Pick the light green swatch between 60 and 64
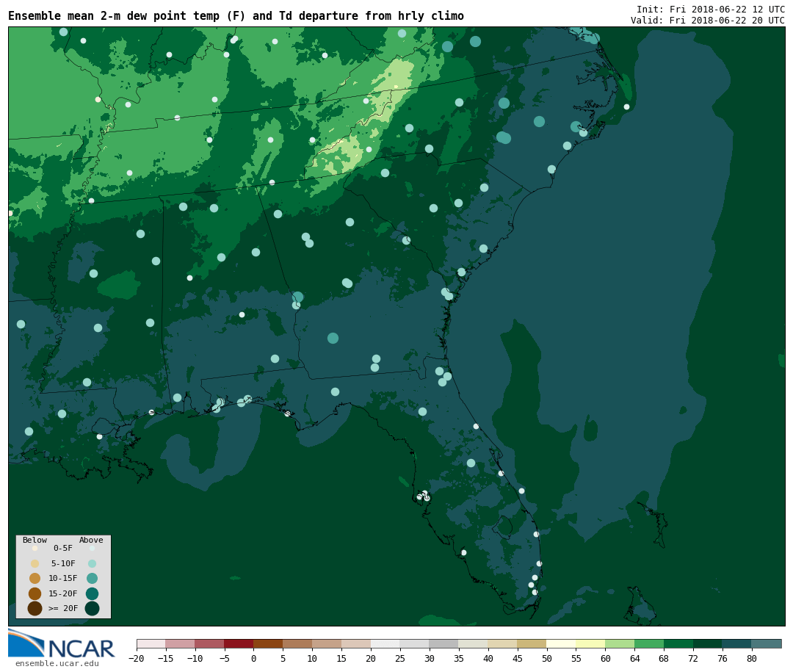Viewport: 793px width, 672px height. [x=620, y=643]
